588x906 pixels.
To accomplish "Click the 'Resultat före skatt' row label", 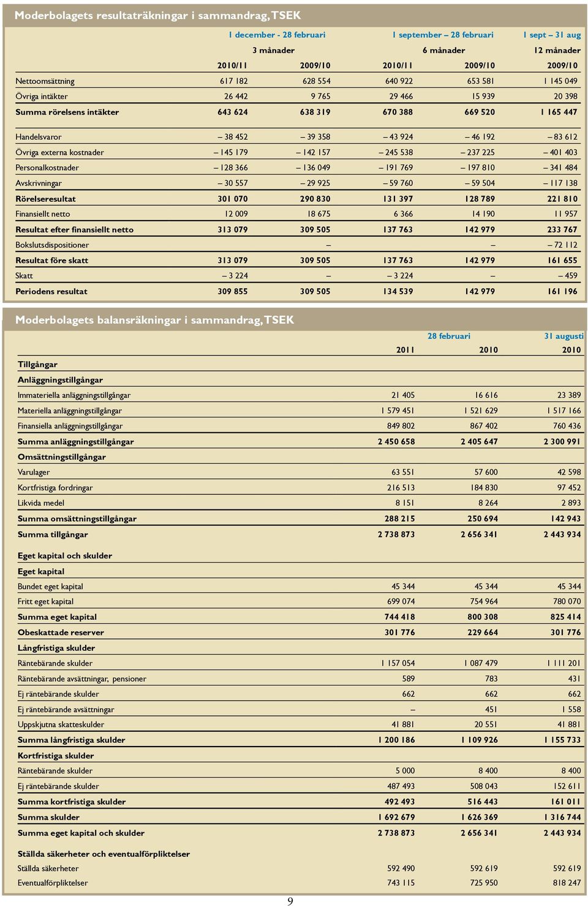I will tap(52, 261).
